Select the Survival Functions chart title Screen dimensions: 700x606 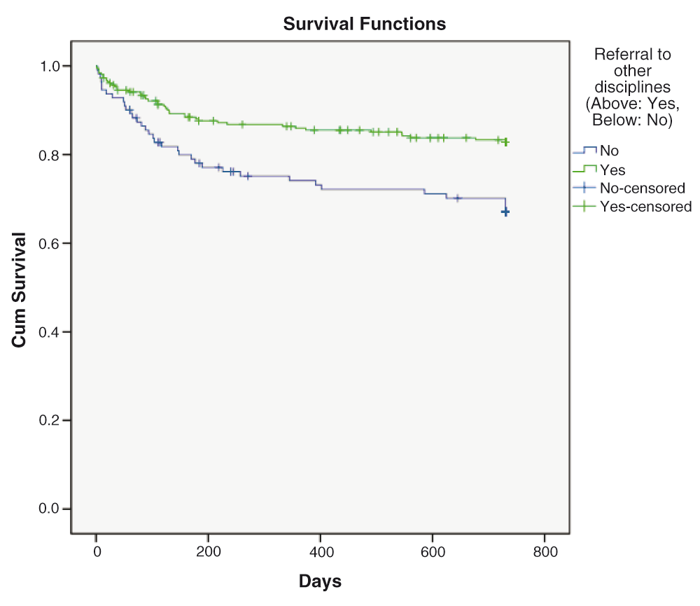coord(364,24)
